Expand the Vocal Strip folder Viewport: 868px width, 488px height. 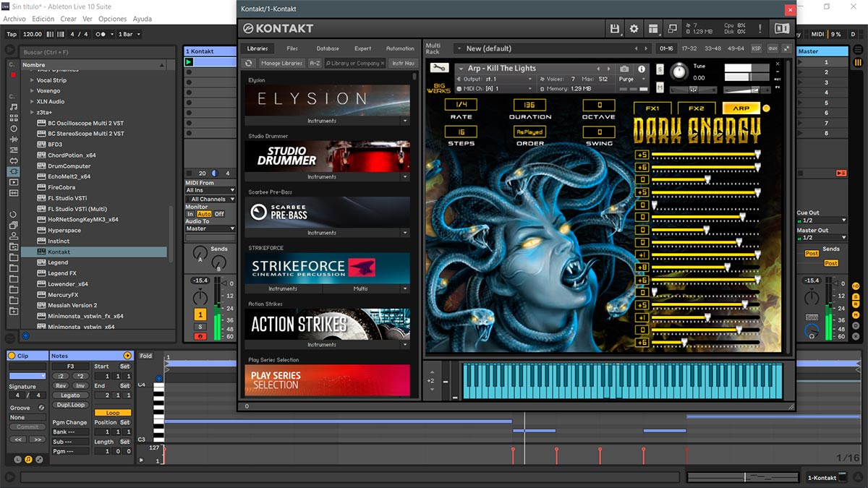pos(33,80)
